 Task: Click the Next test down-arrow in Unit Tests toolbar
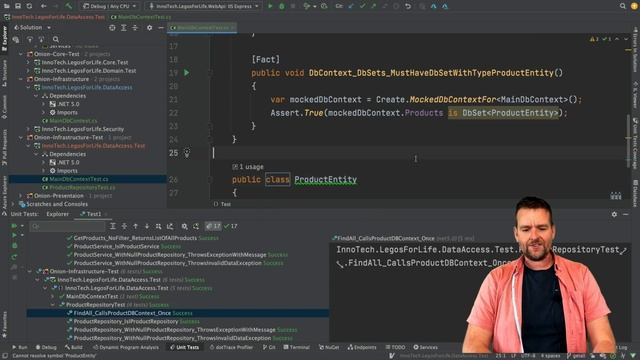[147, 226]
